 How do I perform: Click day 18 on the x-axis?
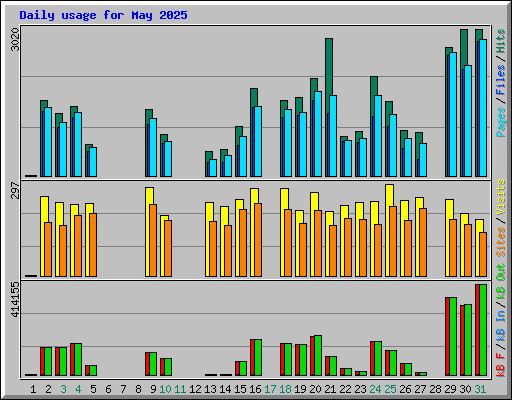click(x=285, y=389)
